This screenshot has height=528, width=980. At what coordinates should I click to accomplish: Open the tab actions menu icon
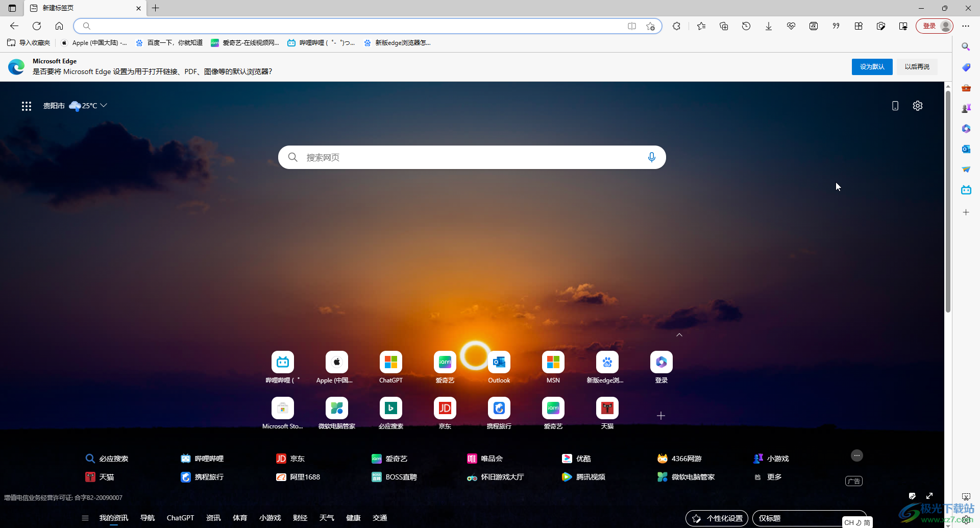click(x=12, y=8)
